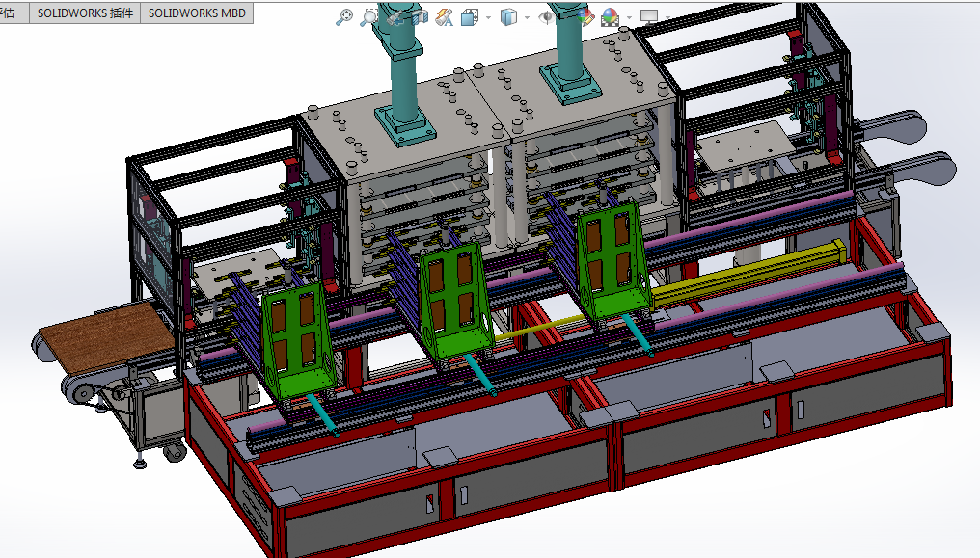Open the Edit Appearance color tool
Image resolution: width=980 pixels, height=558 pixels.
point(585,16)
